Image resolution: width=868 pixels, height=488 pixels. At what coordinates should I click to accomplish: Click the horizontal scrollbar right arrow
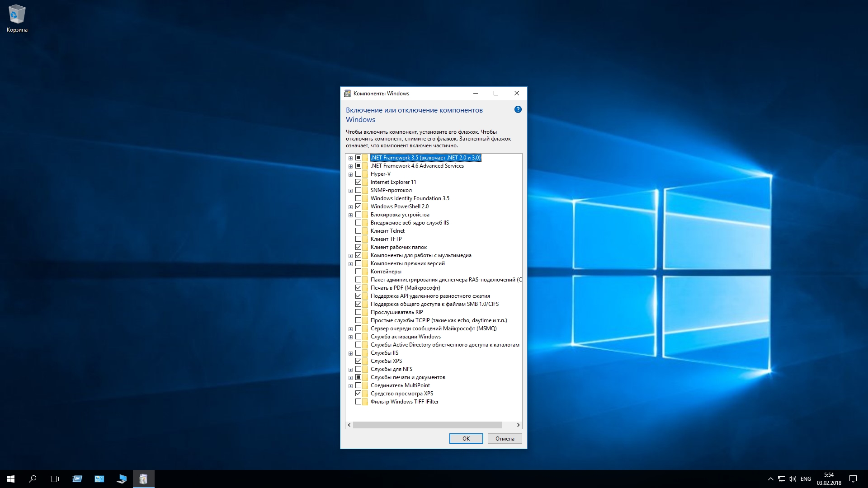click(518, 425)
